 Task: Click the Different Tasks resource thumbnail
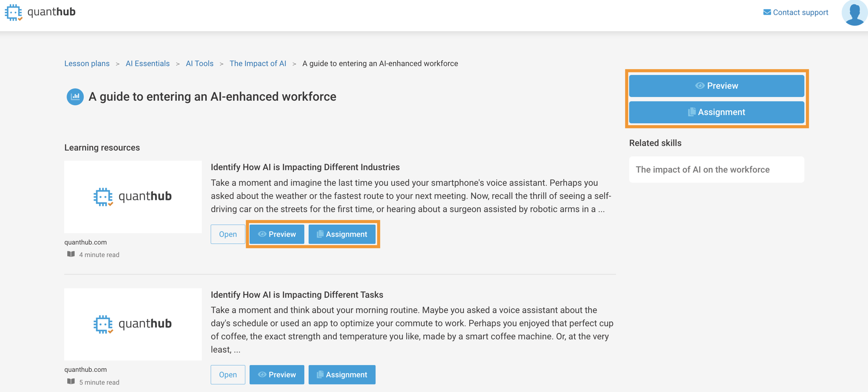pos(133,324)
